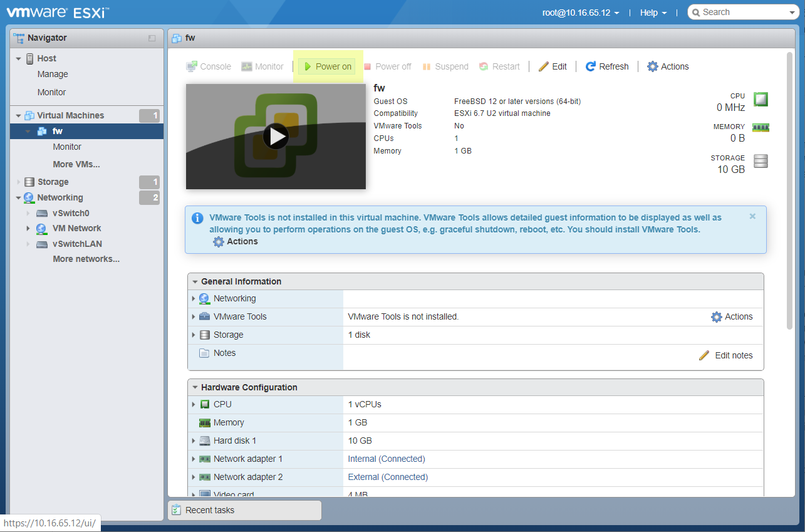Click the memory module icon in summary
The image size is (805, 532).
point(761,128)
